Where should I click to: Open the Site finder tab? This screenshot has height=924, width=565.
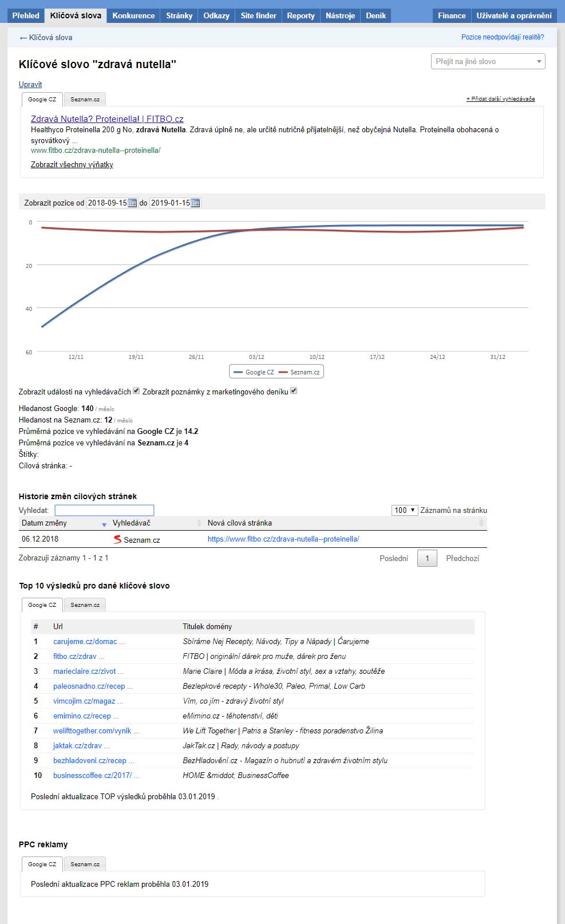259,15
